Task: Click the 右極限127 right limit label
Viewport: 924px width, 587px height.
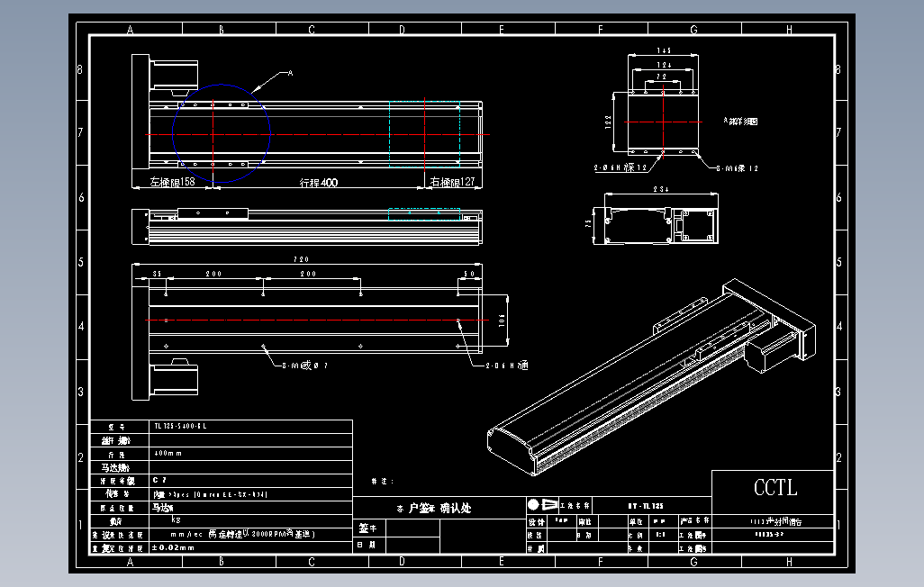Action: 452,182
